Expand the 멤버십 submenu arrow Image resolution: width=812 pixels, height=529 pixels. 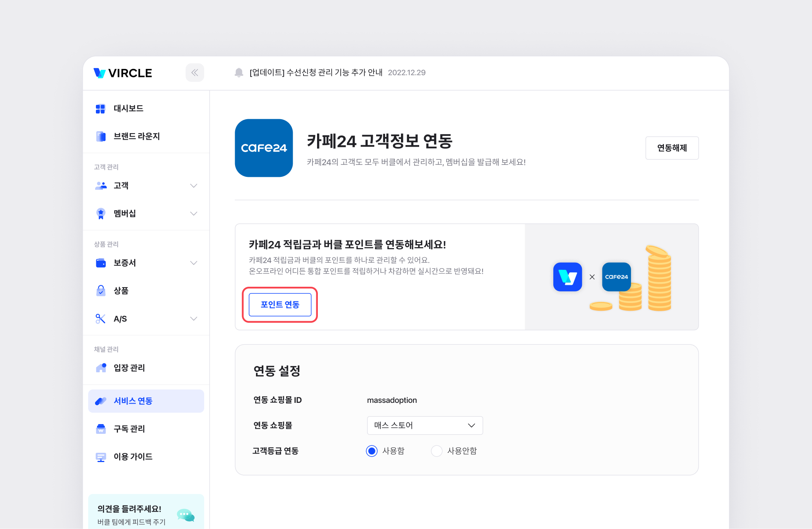(194, 214)
